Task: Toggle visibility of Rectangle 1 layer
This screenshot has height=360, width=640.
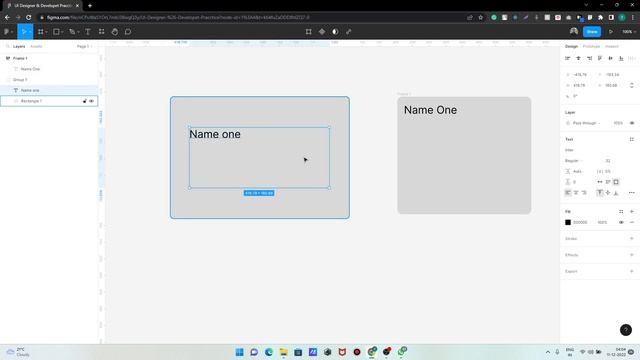Action: pyautogui.click(x=91, y=101)
